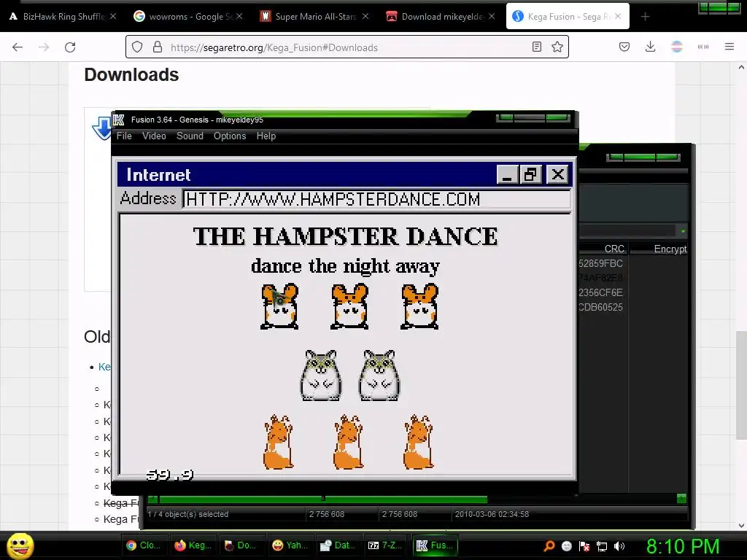
Task: Click the orange search tray icon
Action: tap(549, 546)
